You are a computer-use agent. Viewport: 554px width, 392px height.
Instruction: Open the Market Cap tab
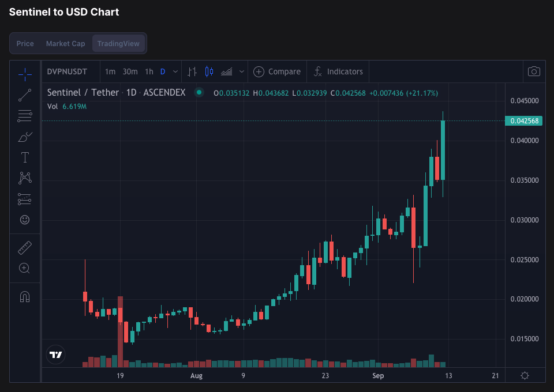tap(65, 43)
